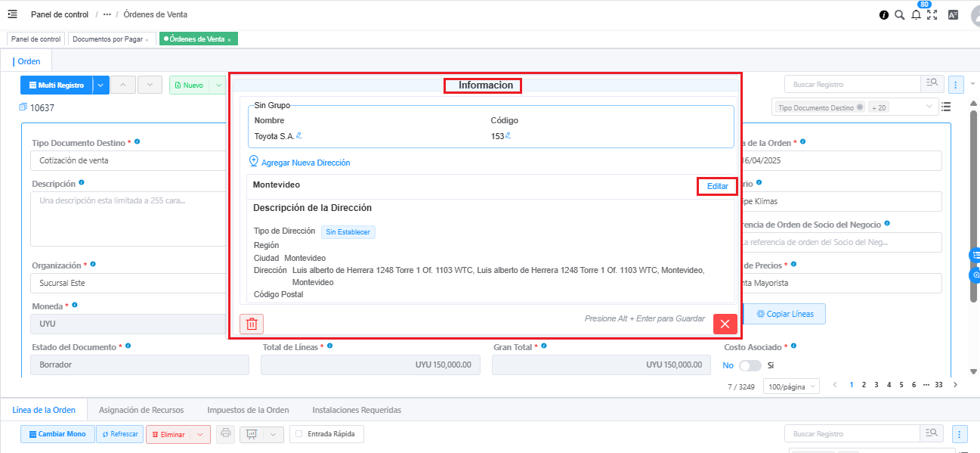This screenshot has width=980, height=453.
Task: Switch to Impuestos de la Orden tab
Action: point(248,410)
